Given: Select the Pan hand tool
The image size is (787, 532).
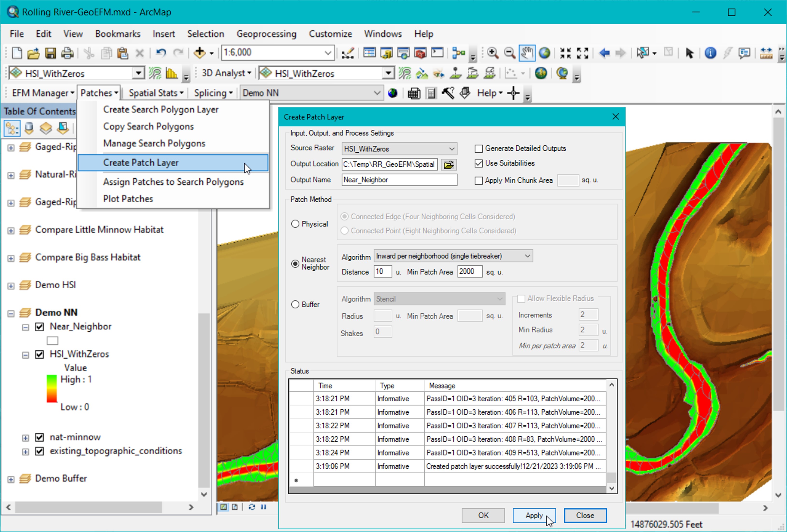Looking at the screenshot, I should [x=527, y=53].
